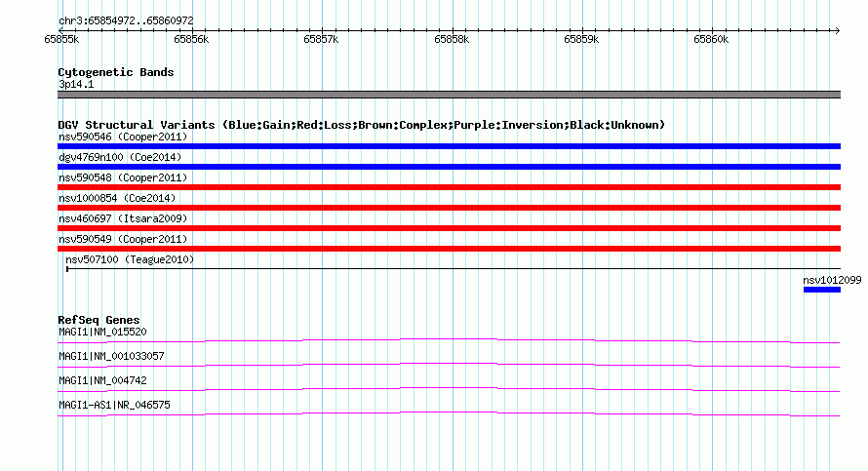Click the MAGI1|NM_015520 gene label
868x471 pixels.
(x=102, y=333)
